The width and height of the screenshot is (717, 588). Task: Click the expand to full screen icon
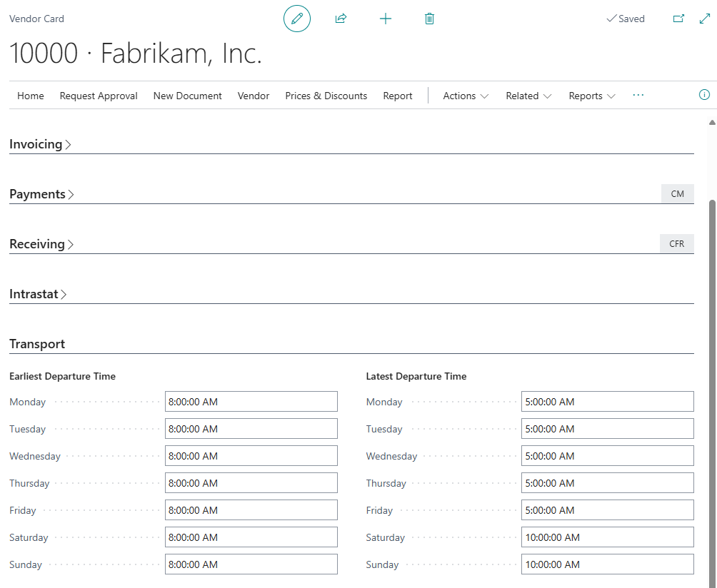pos(704,19)
